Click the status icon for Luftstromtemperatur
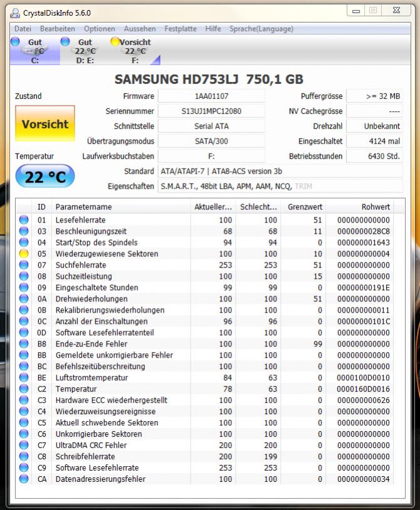This screenshot has height=510, width=420. pyautogui.click(x=24, y=378)
